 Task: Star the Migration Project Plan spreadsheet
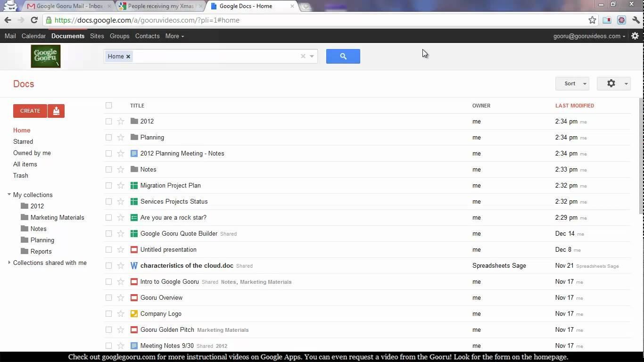click(121, 185)
